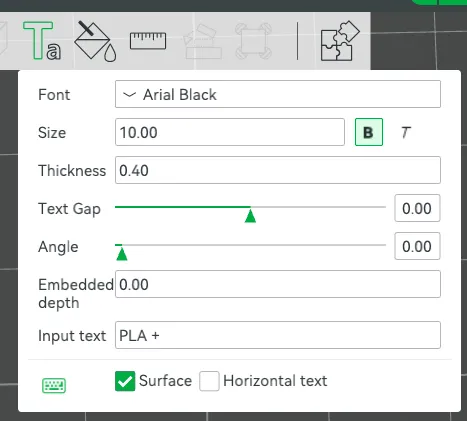Image resolution: width=467 pixels, height=421 pixels.
Task: Click the Angle numeric value box
Action: tap(417, 246)
